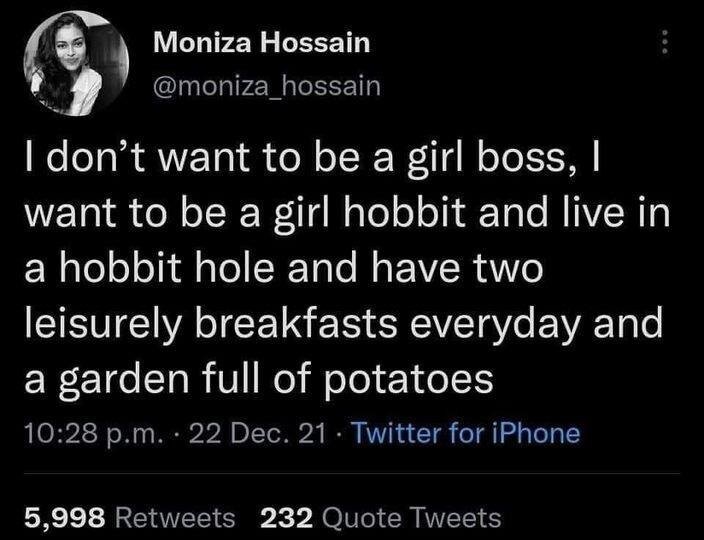View the Retweets list
Viewport: 704px width, 540px height.
point(130,517)
